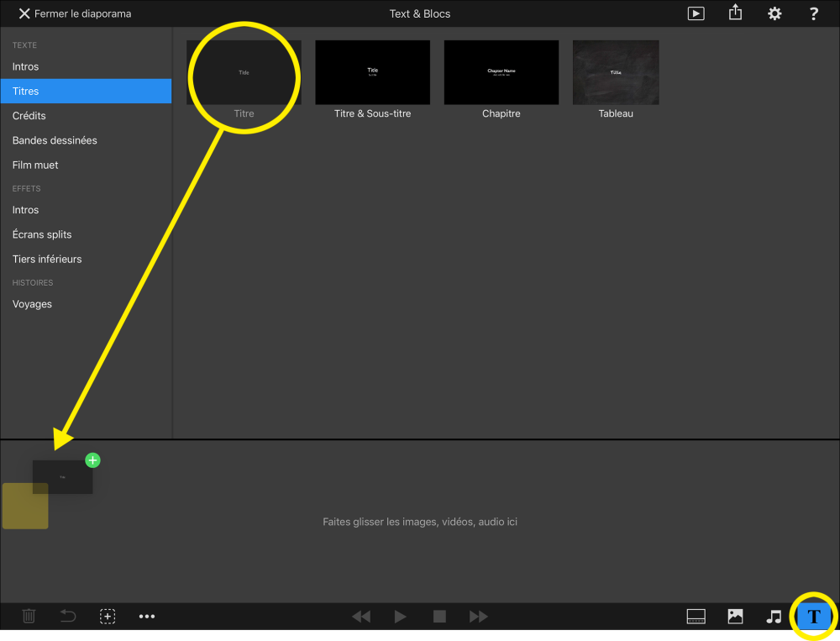
Task: Click 'Faites glisser les images' drop hint text
Action: [420, 522]
